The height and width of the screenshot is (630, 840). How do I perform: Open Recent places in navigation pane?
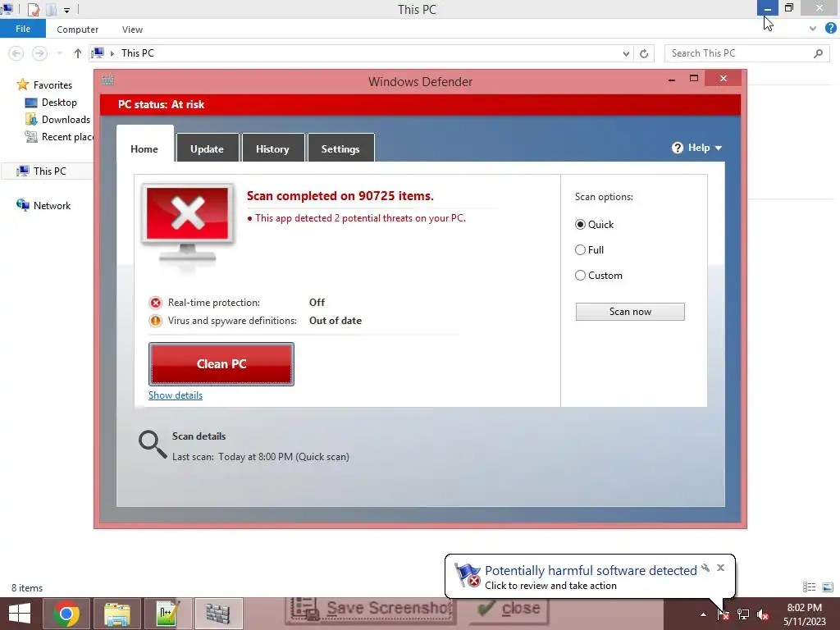point(59,137)
